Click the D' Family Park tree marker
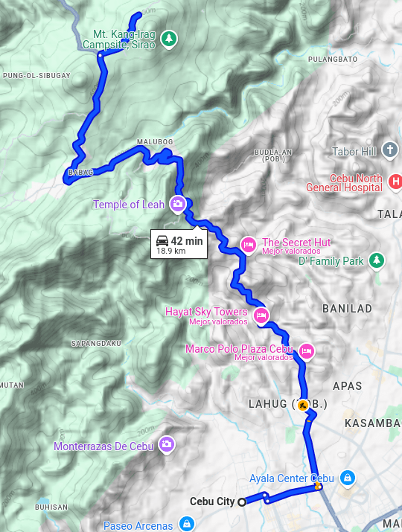402x532 pixels. (x=377, y=260)
